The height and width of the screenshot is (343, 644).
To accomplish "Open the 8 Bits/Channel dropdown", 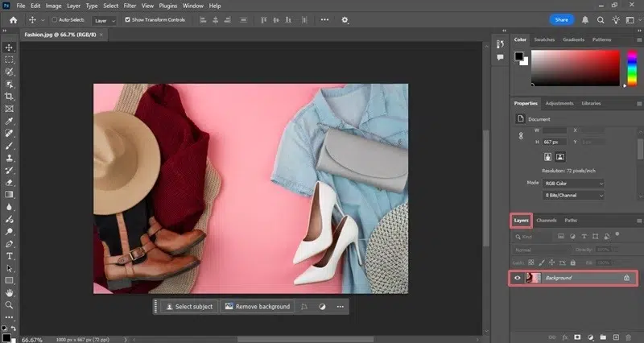I will click(575, 196).
